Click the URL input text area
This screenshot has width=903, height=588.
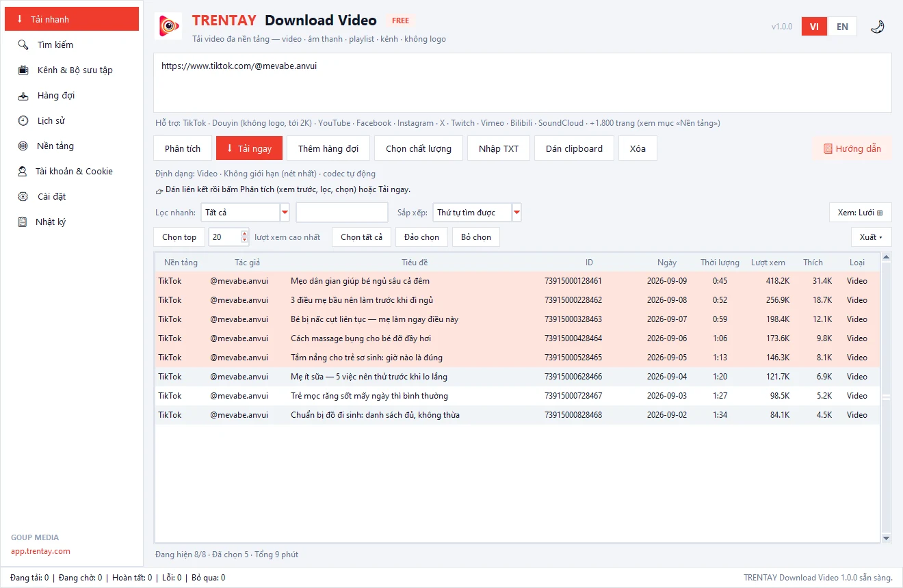pyautogui.click(x=523, y=83)
